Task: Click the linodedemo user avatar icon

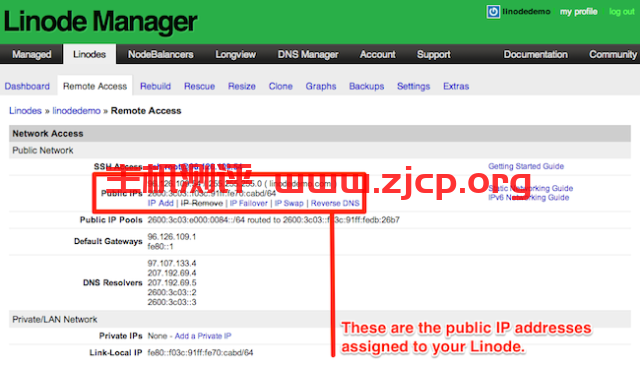Action: 493,11
